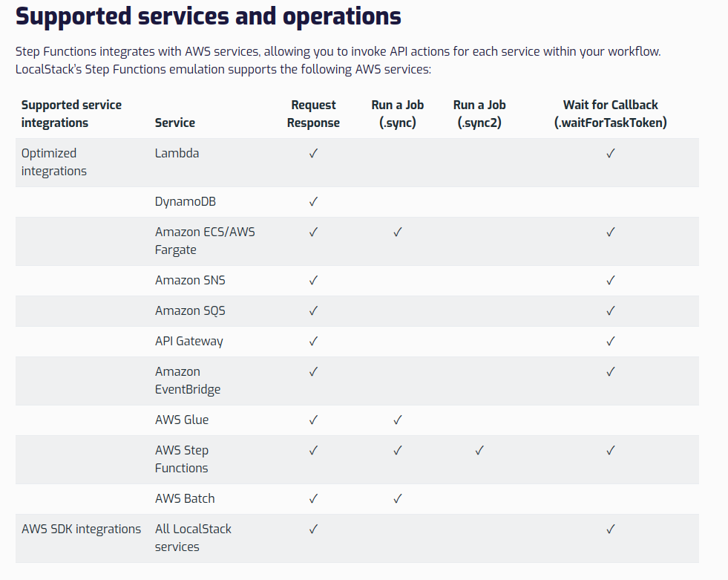Screen dimensions: 728x580
Task: Click the Supported services and operations heading
Action: tap(209, 17)
